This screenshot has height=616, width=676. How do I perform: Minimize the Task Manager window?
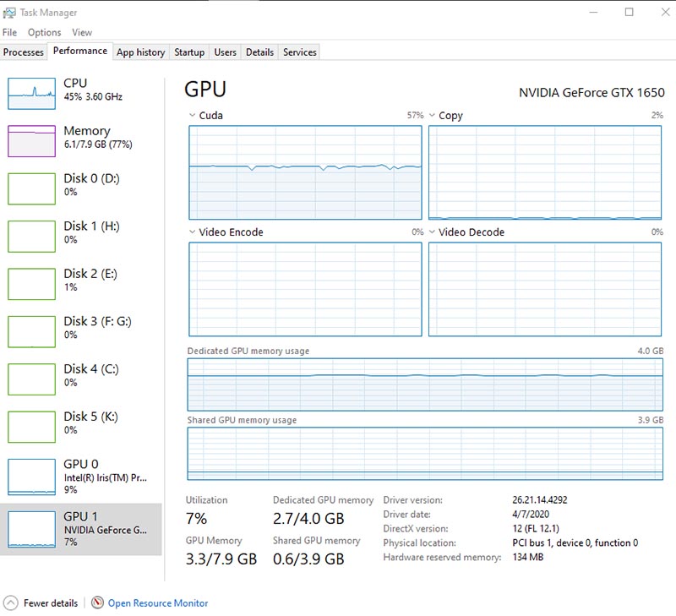[x=594, y=12]
